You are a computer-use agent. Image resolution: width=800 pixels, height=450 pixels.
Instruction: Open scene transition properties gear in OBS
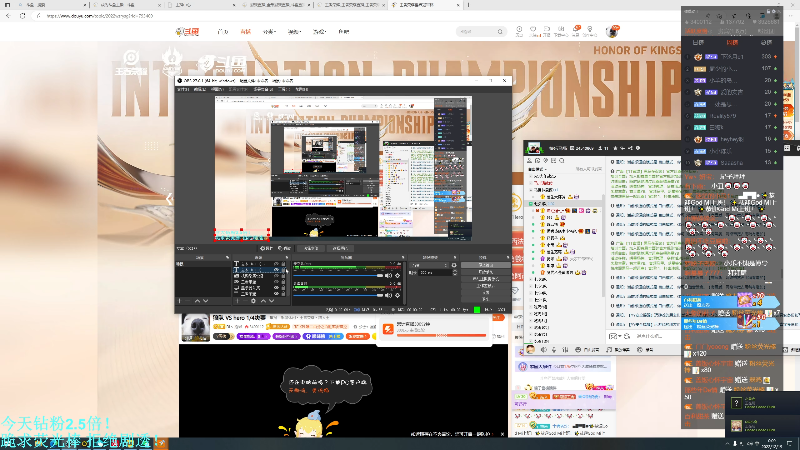click(x=454, y=265)
